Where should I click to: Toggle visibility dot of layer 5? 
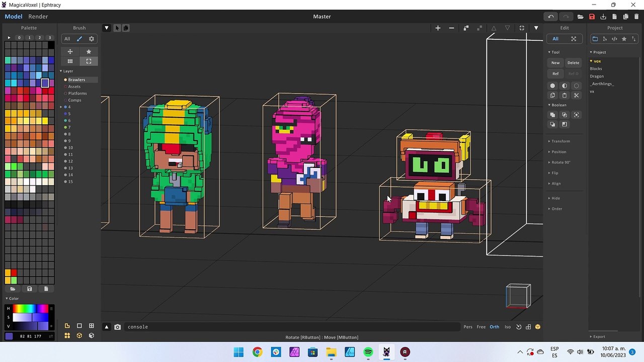(x=65, y=114)
